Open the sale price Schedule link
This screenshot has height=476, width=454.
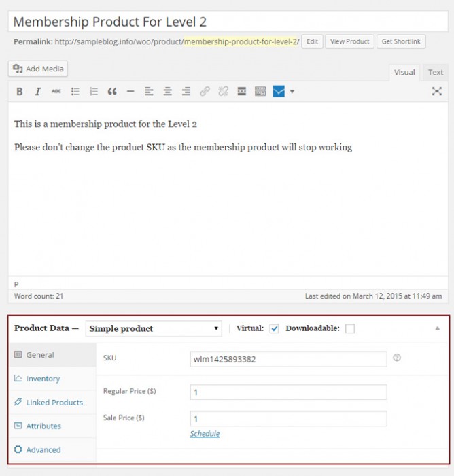click(205, 434)
